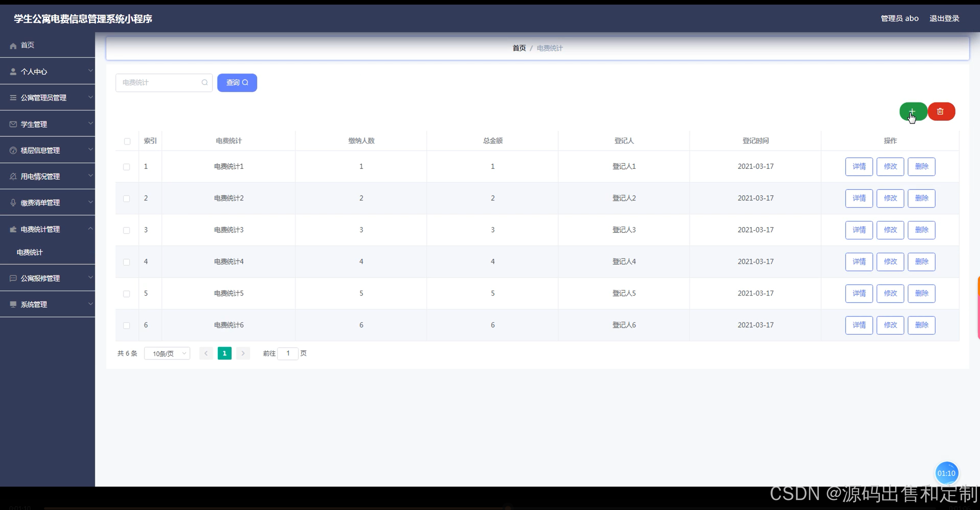Click the red trash batch-delete button
980x510 pixels.
(941, 111)
